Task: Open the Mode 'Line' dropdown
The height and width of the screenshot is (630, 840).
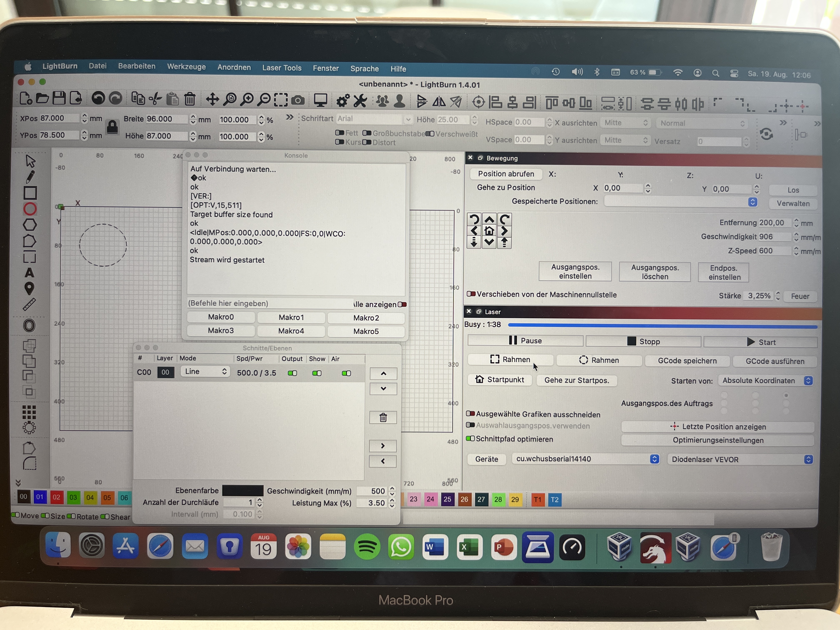Action: point(205,372)
